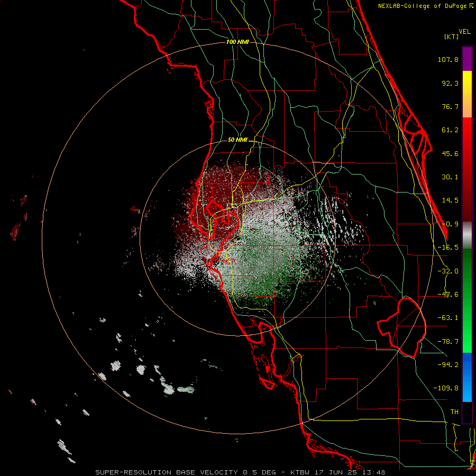Viewport: 476px width, 476px height.
Task: Click the Lake Okeechobee outline on the map
Action: tap(402, 326)
